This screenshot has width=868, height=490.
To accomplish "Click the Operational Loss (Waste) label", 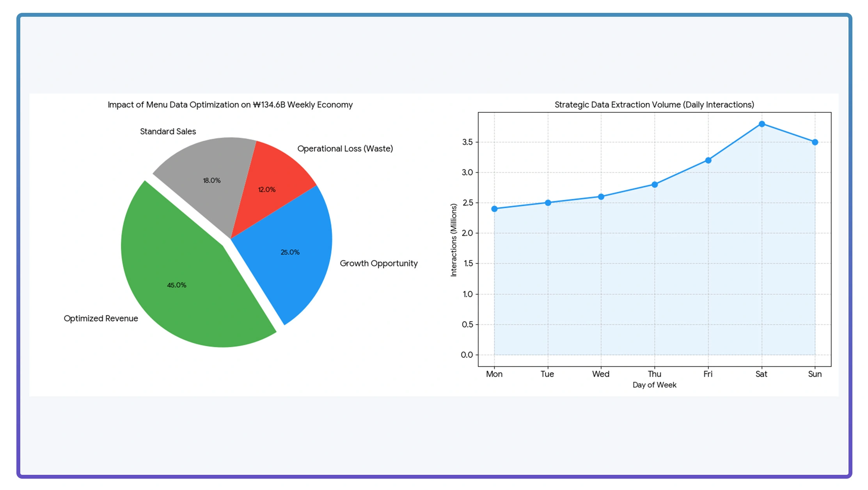I will tap(345, 149).
